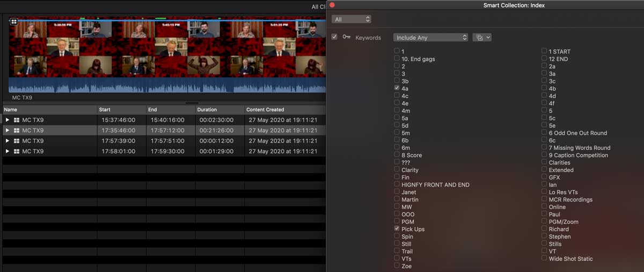The height and width of the screenshot is (272, 644).
Task: Enable the Clarities keyword checkbox
Action: tap(544, 162)
